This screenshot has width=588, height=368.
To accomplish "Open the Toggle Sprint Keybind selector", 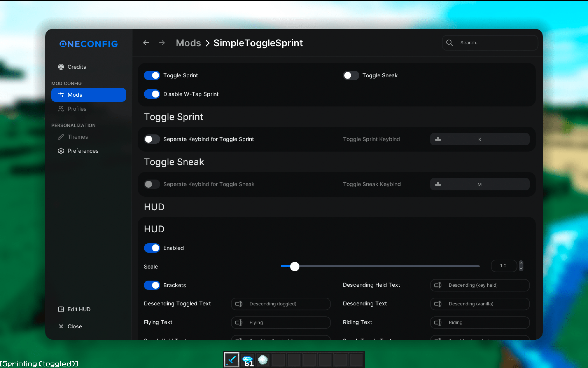I will pos(479,139).
